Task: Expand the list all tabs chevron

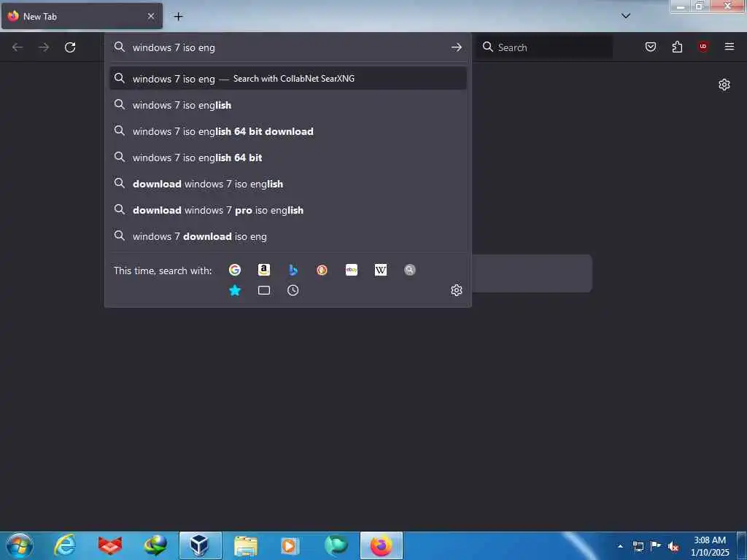Action: [626, 16]
